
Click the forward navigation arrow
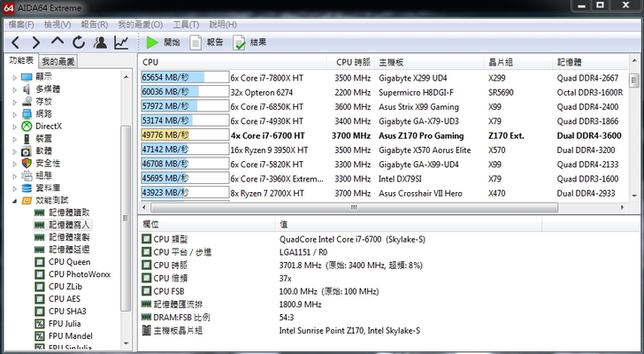pyautogui.click(x=36, y=42)
